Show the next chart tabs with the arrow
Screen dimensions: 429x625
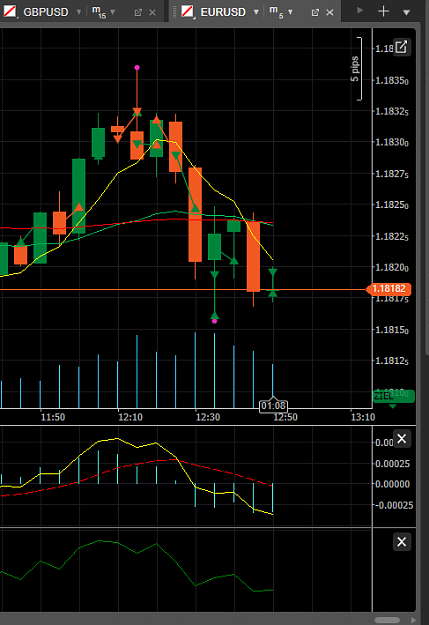tap(360, 10)
